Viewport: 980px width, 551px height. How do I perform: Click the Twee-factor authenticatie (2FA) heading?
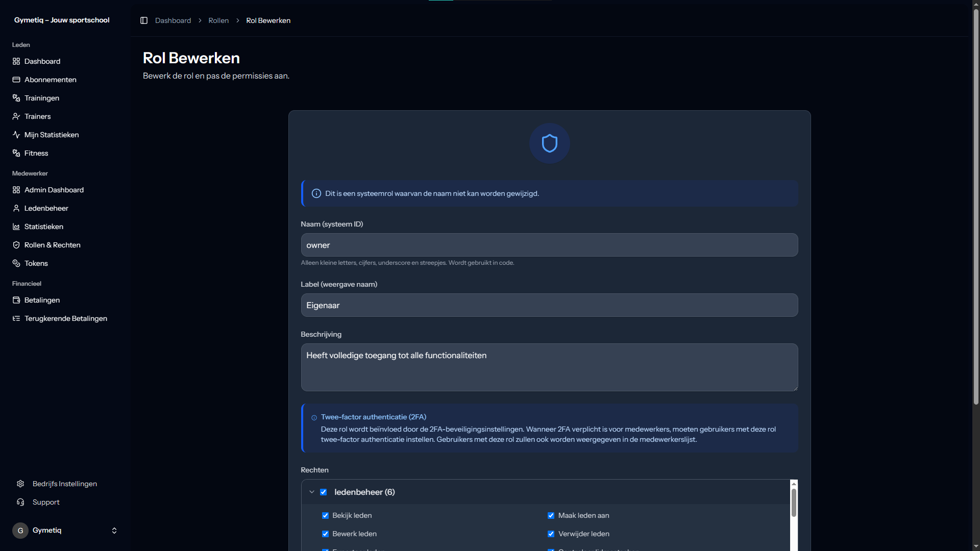pos(374,417)
